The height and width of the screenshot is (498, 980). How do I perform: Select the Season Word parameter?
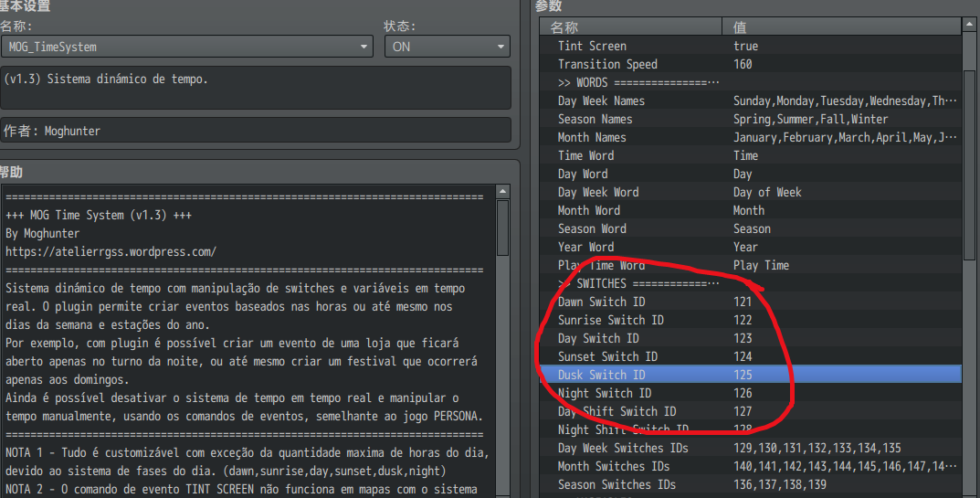tap(751, 228)
